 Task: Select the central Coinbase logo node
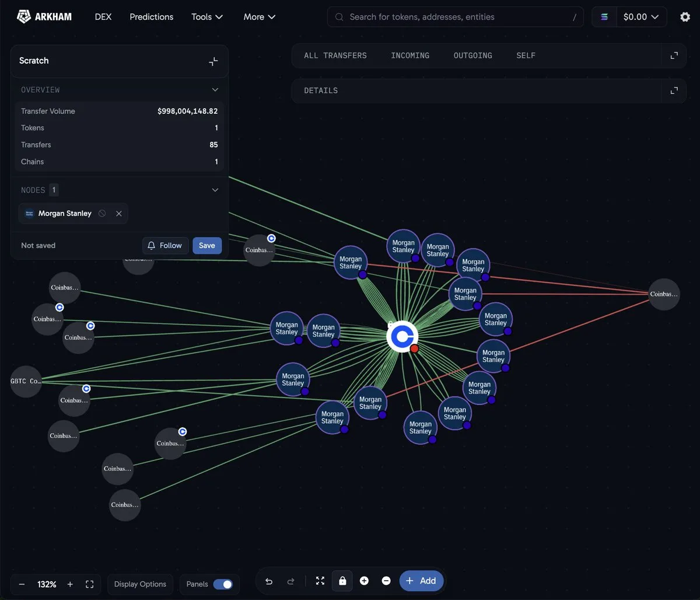coord(402,337)
